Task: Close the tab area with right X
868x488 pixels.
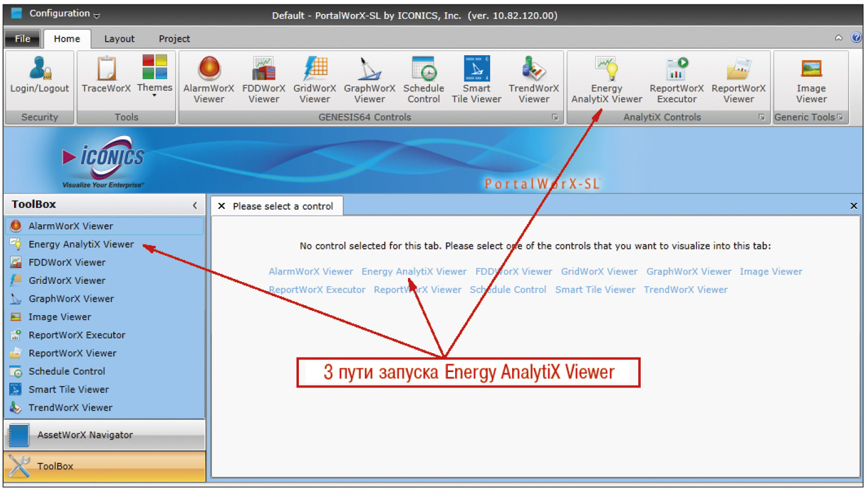Action: click(853, 206)
